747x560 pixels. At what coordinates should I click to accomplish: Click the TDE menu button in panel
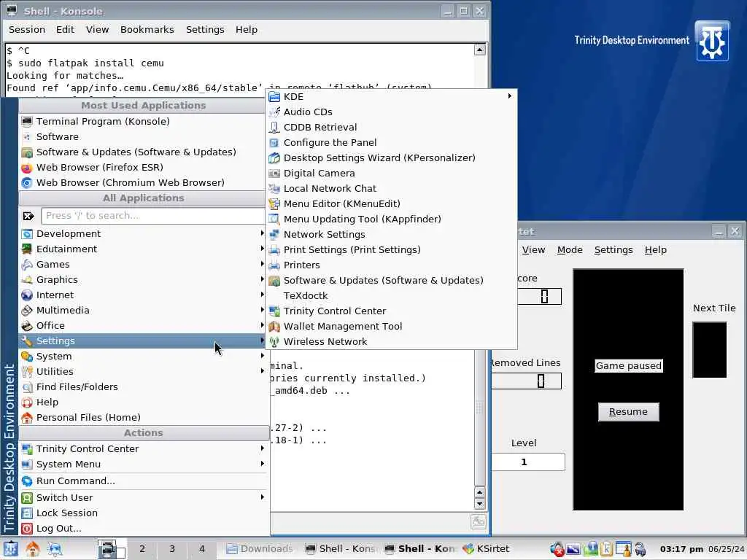[10, 549]
